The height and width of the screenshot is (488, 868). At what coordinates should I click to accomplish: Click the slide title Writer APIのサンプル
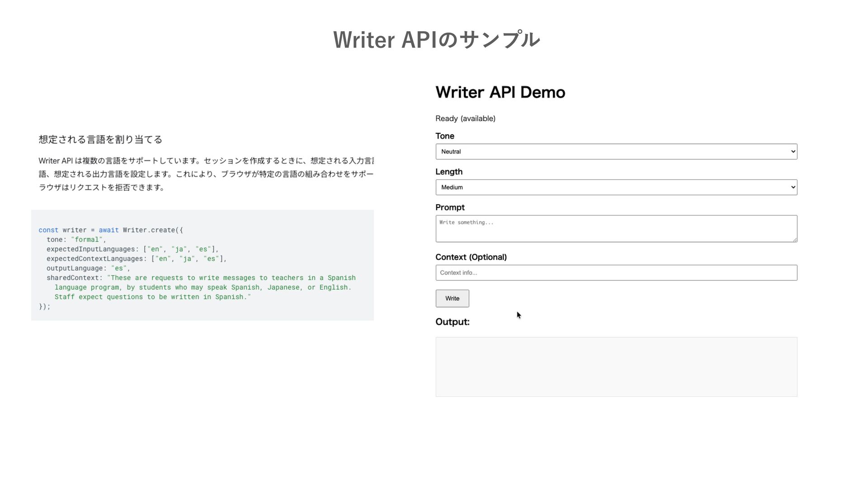pyautogui.click(x=436, y=40)
